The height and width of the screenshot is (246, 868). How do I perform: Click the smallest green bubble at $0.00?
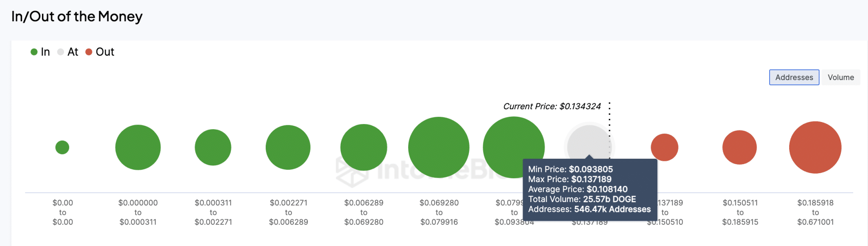click(x=62, y=147)
